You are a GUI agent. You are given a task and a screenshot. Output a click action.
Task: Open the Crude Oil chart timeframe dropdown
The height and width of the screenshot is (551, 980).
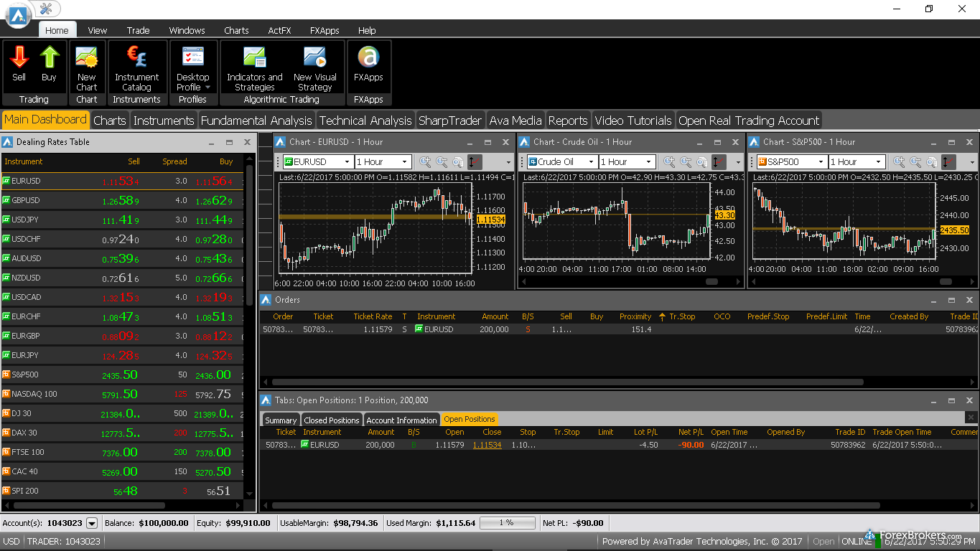[x=649, y=162]
